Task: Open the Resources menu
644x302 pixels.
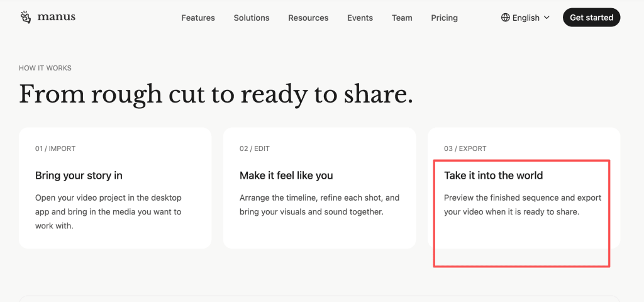Action: 308,18
